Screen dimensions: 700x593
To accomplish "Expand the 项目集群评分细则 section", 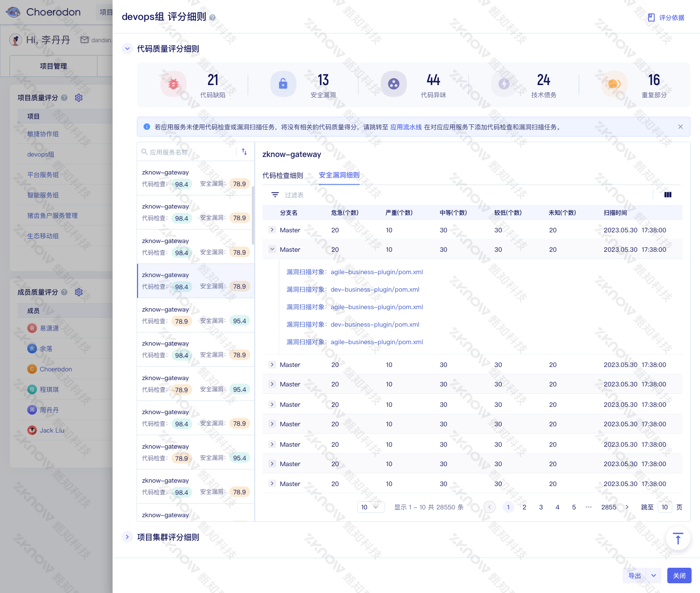I will pos(127,537).
